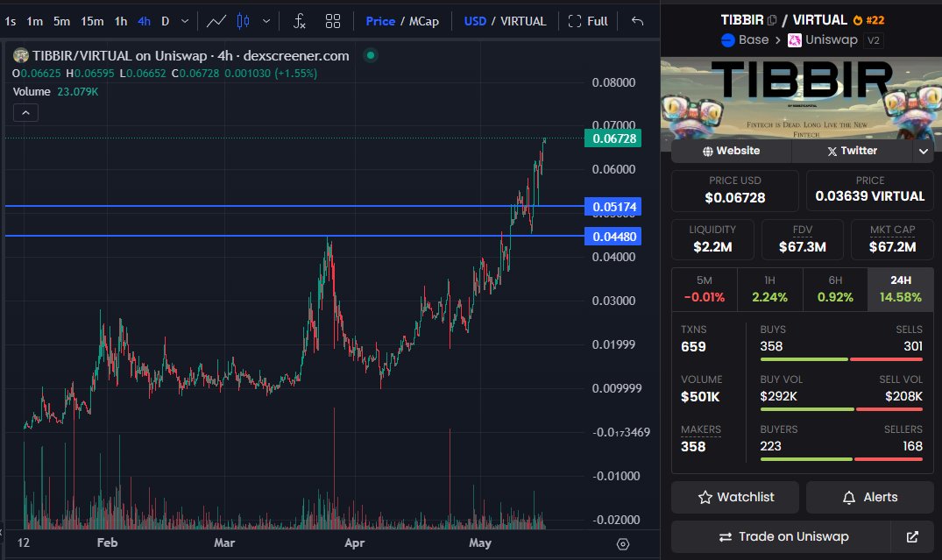
Task: Click the Uniswap logo icon
Action: (794, 40)
